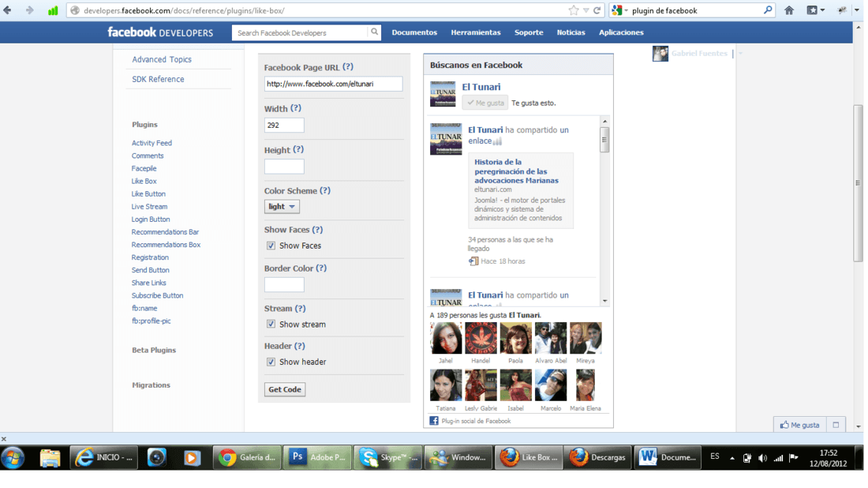The image size is (868, 488).
Task: Open Historia de la peregrinación article link
Action: (x=517, y=171)
